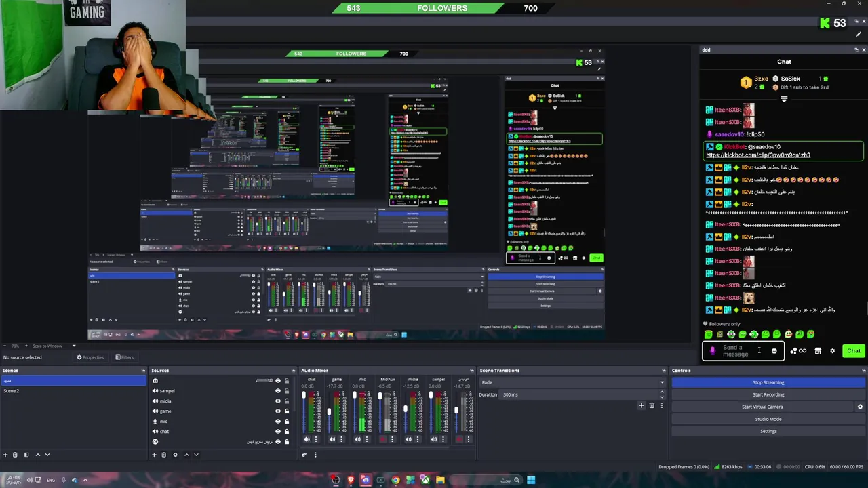Open Properties for selected source

pos(90,357)
